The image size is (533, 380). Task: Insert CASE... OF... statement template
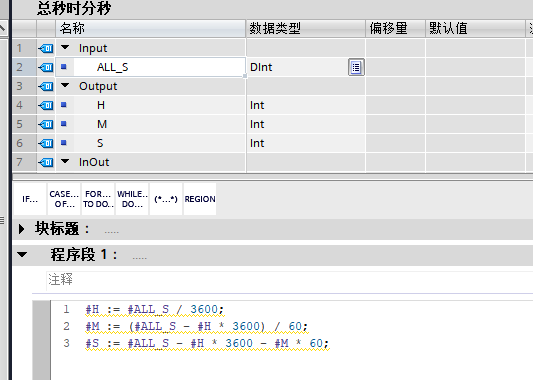tap(64, 199)
